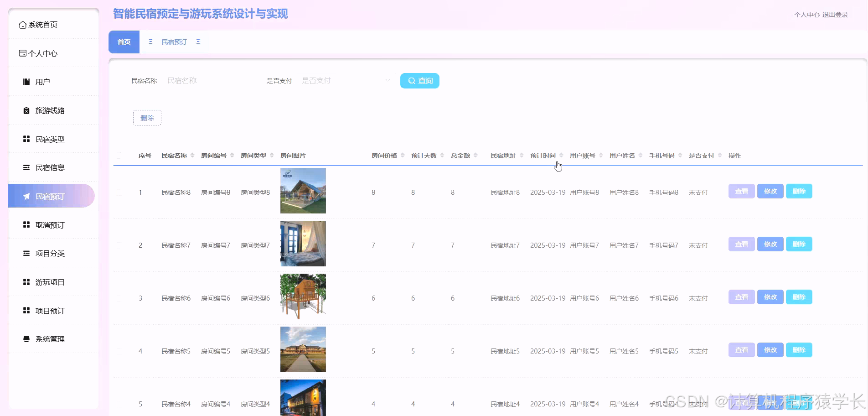The height and width of the screenshot is (416, 868).
Task: Click the 退出登录 link at top right
Action: (835, 14)
